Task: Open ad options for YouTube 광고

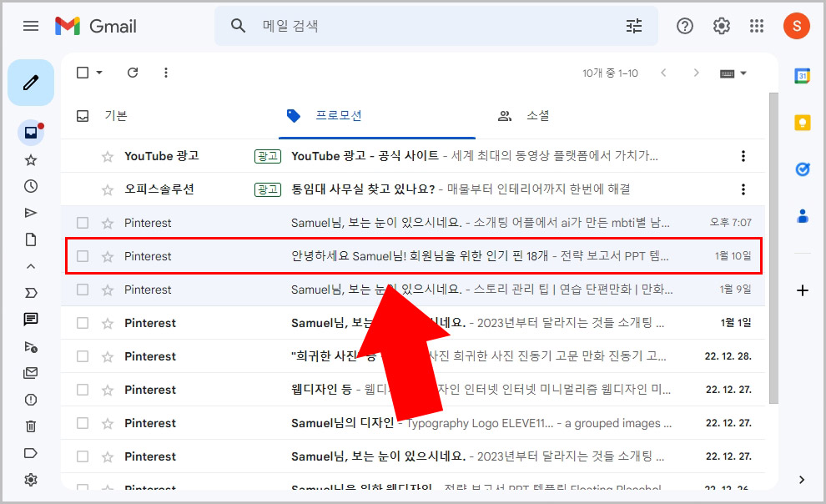Action: (x=743, y=156)
